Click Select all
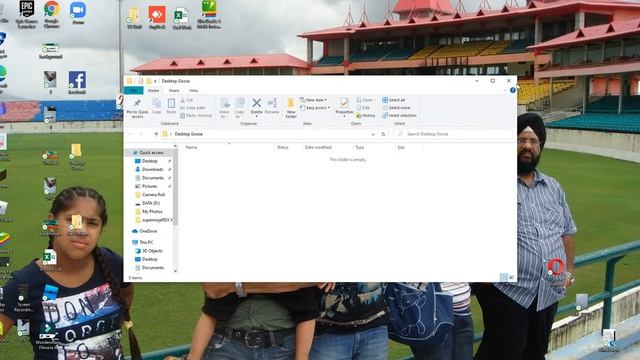640x360 pixels. coord(393,100)
